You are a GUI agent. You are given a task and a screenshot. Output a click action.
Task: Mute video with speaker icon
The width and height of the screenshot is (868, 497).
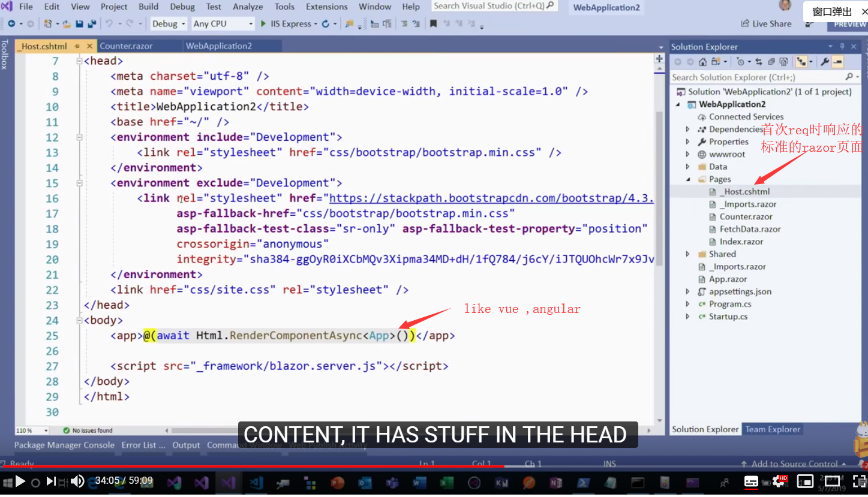[77, 481]
